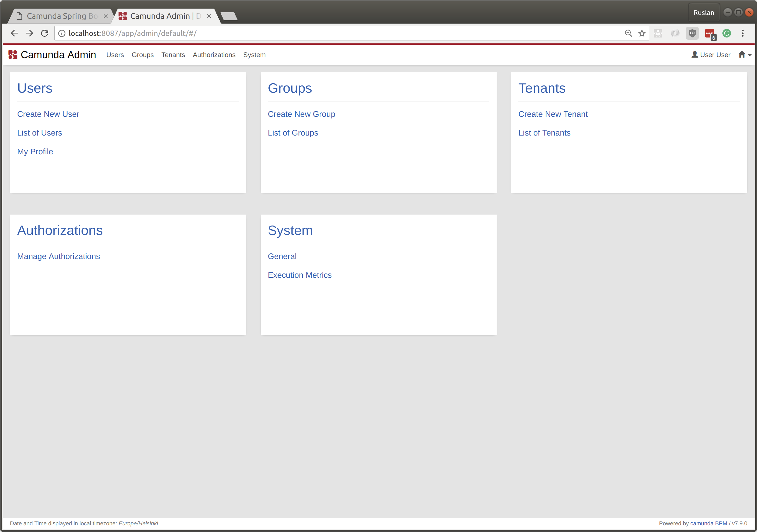
Task: Go back using the browser arrow
Action: tap(14, 33)
